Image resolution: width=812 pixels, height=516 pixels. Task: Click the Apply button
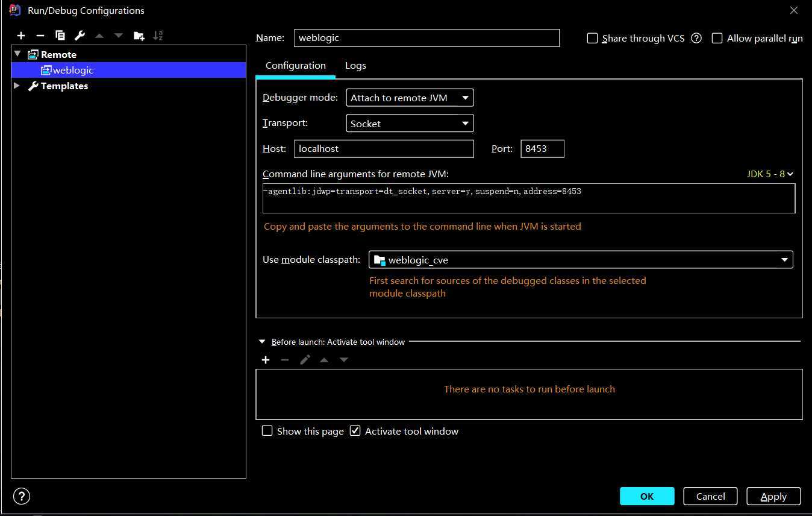click(x=773, y=496)
